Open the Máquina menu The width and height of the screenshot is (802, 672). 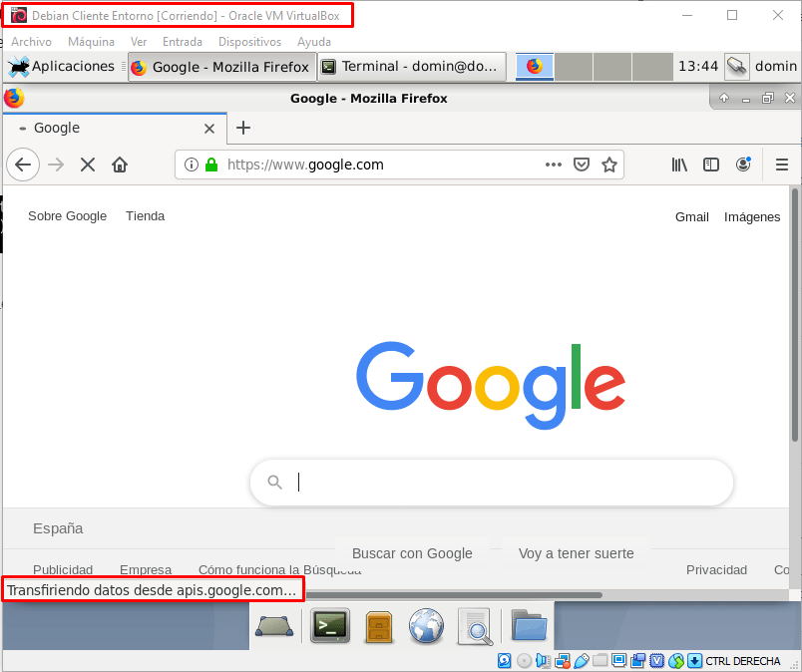[x=91, y=42]
